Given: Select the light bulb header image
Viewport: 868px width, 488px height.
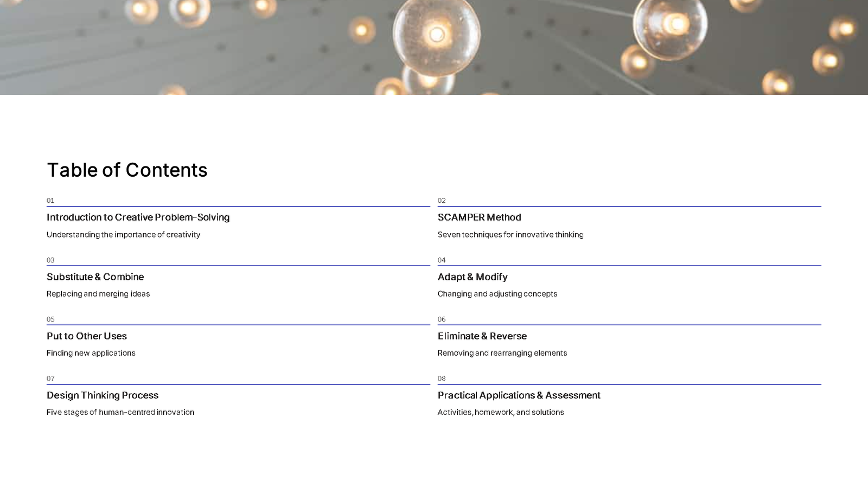Looking at the screenshot, I should click(x=434, y=48).
